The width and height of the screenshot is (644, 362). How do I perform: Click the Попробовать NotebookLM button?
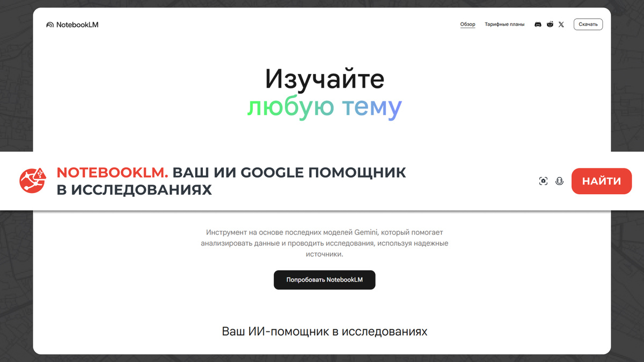325,280
